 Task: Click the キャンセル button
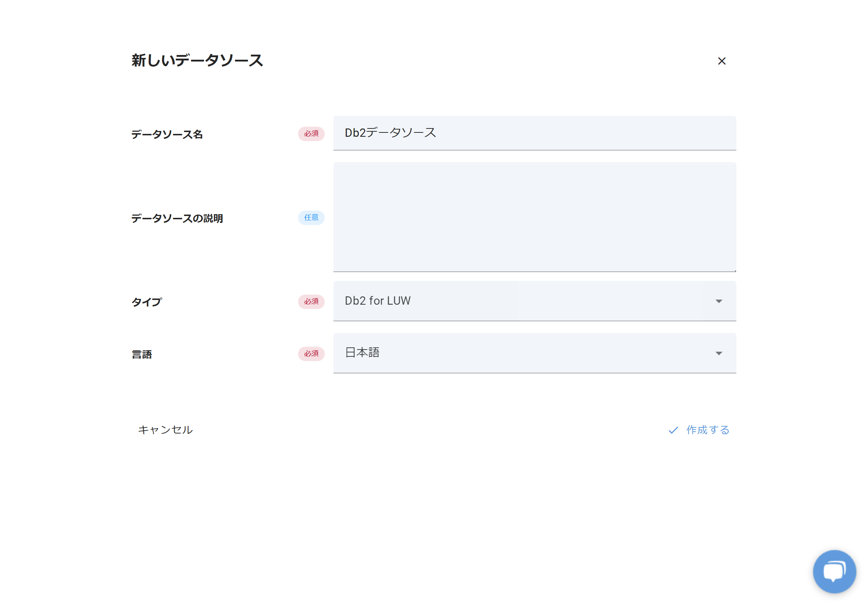click(165, 430)
